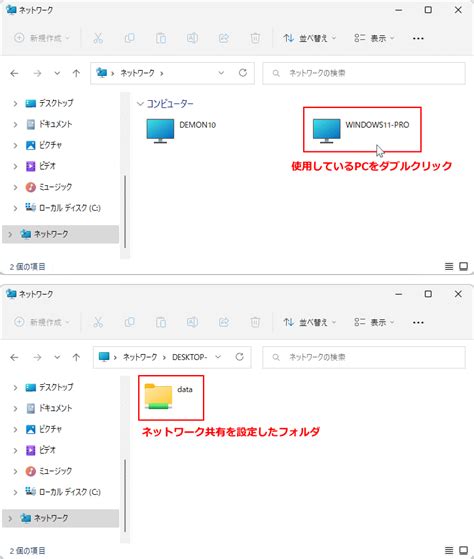Select ミュージック in lower window sidebar

pyautogui.click(x=49, y=471)
